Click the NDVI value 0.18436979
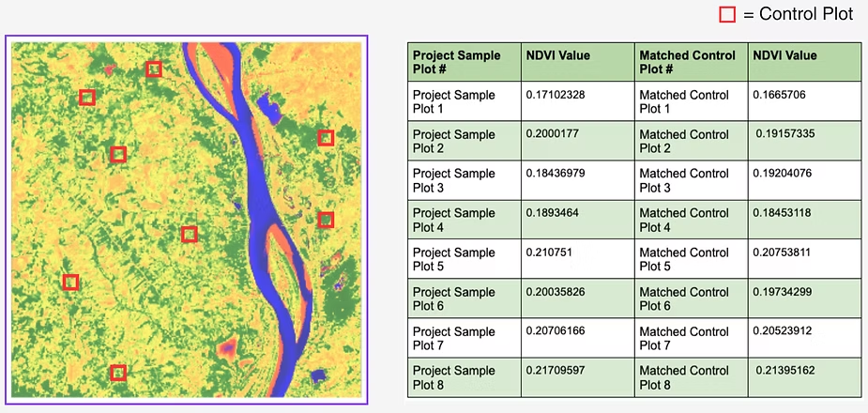This screenshot has width=868, height=413. click(x=556, y=174)
